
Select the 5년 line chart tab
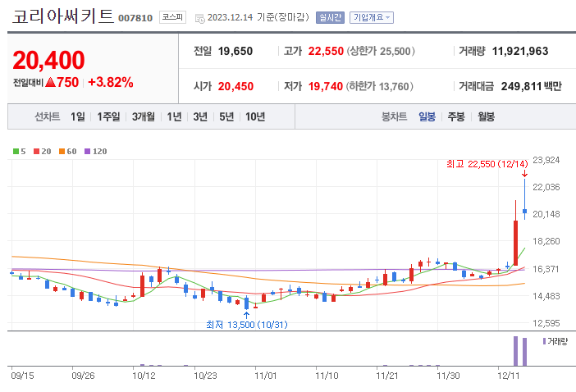pyautogui.click(x=226, y=116)
